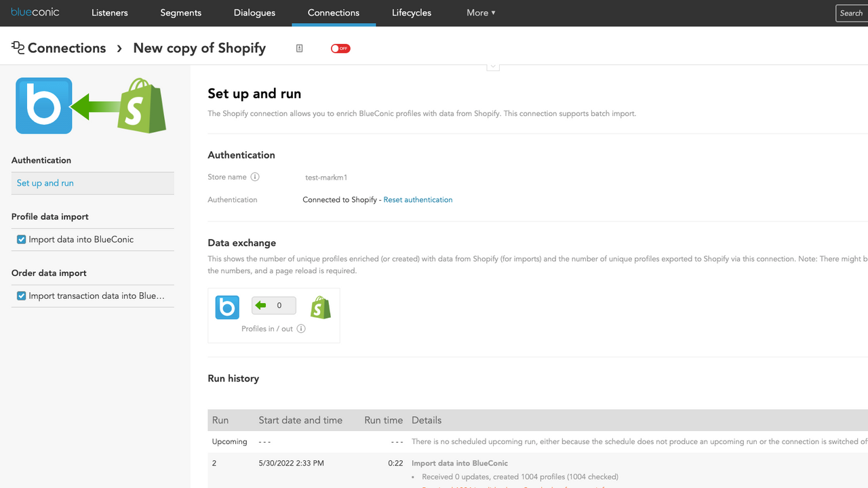868x488 pixels.
Task: Click the Run time column header
Action: click(x=384, y=420)
